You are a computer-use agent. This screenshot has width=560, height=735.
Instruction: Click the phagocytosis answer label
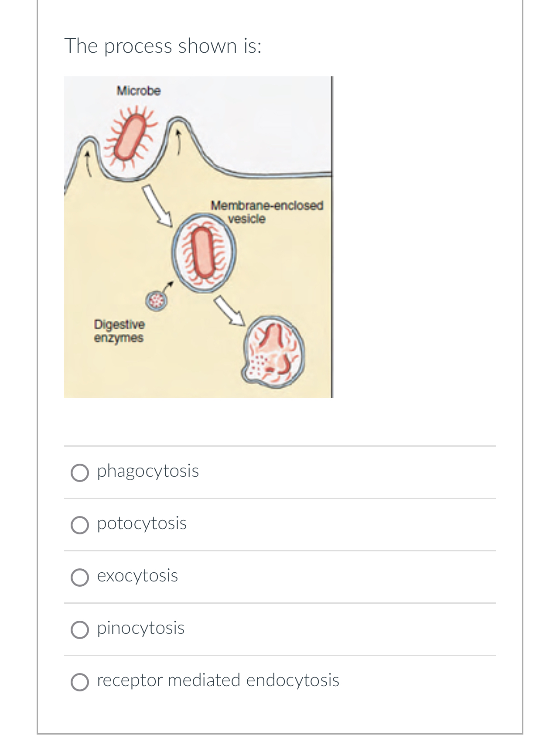(147, 471)
